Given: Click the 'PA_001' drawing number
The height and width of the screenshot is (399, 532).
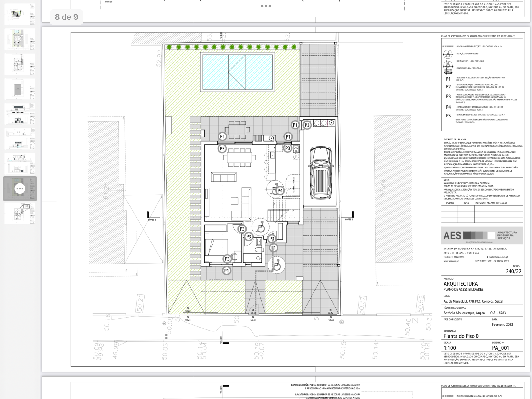Looking at the screenshot, I should (500, 348).
